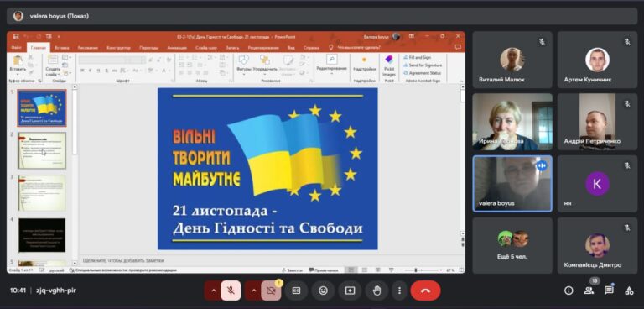Viewport: 644px width, 309px height.
Task: Start slideshow from status bar icon
Action: pyautogui.click(x=391, y=270)
